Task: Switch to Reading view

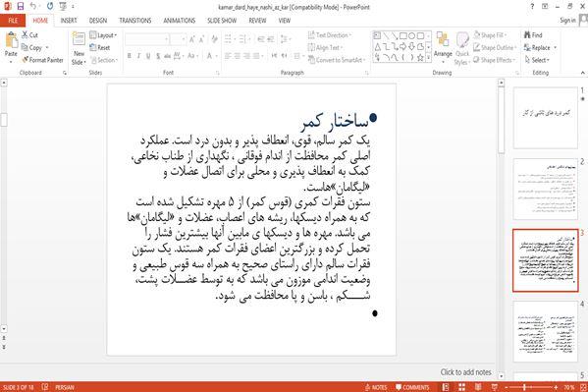Action: pos(478,387)
